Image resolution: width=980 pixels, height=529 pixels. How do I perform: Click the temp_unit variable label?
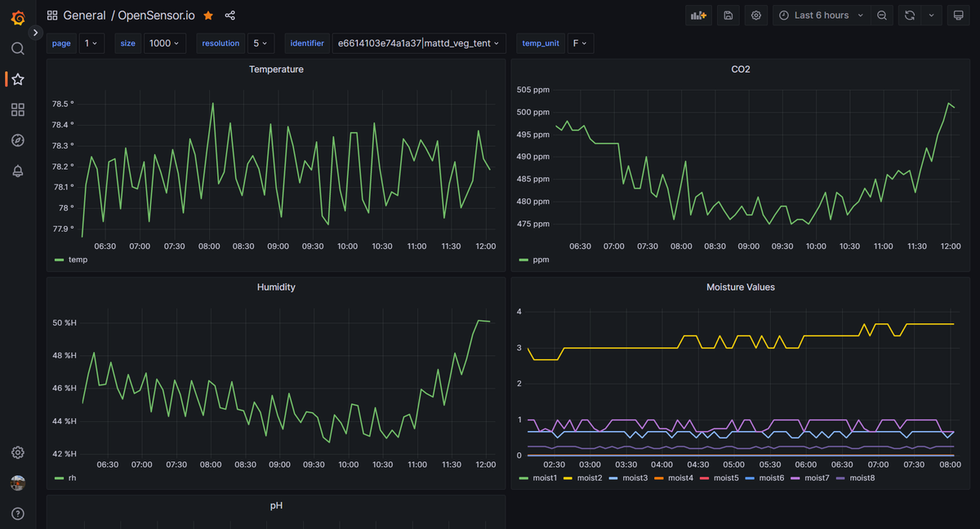point(541,43)
